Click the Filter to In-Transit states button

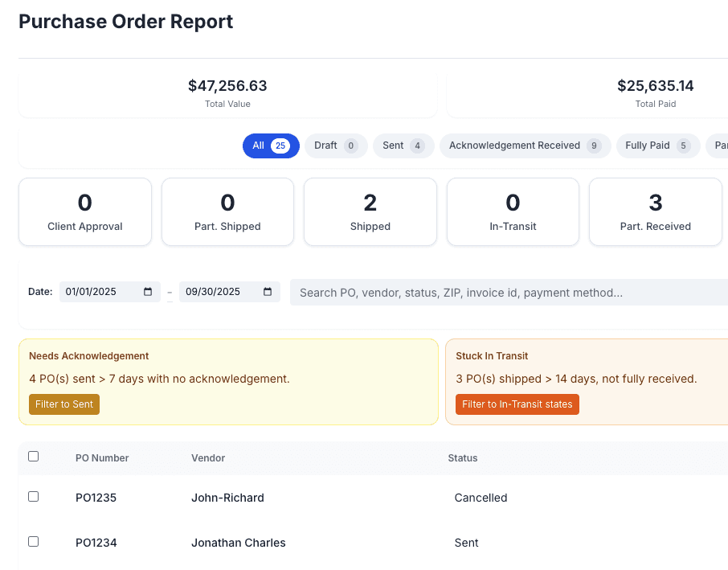[x=517, y=404]
